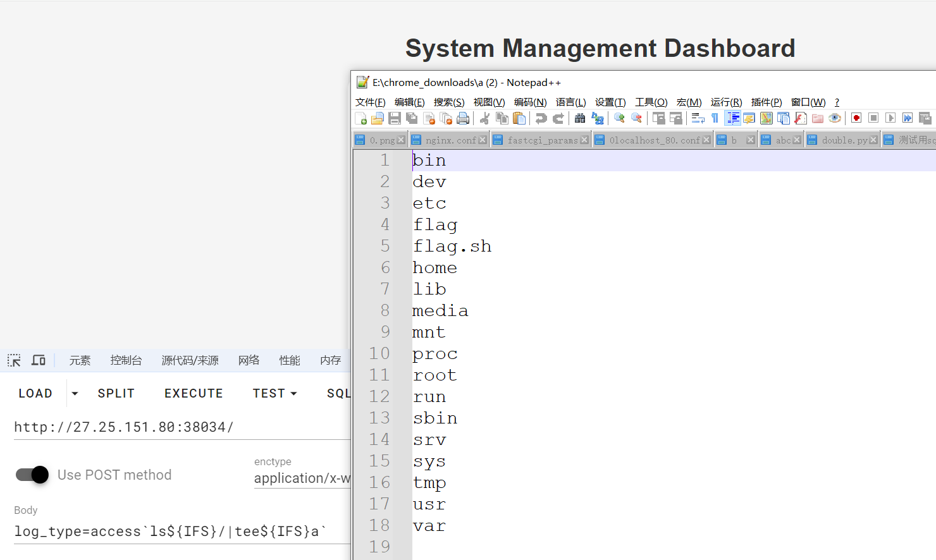The width and height of the screenshot is (936, 560).
Task: Click the Undo arrow icon
Action: tap(541, 118)
